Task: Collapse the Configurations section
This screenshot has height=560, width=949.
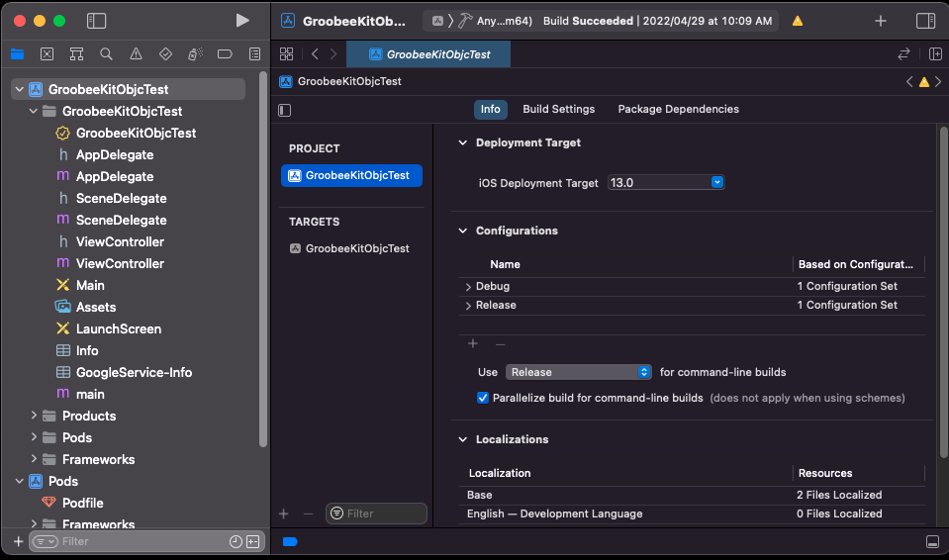Action: point(463,231)
